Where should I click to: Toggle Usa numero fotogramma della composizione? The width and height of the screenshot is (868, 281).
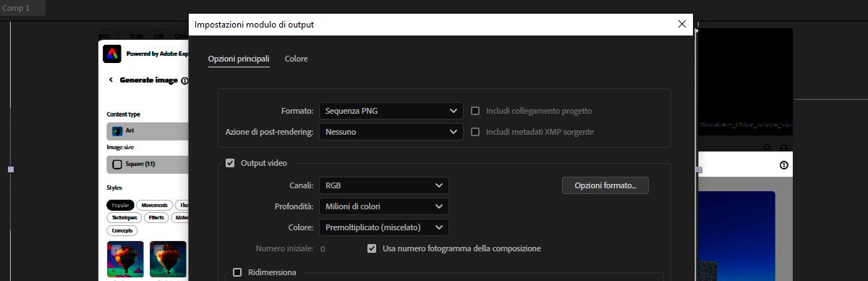372,248
